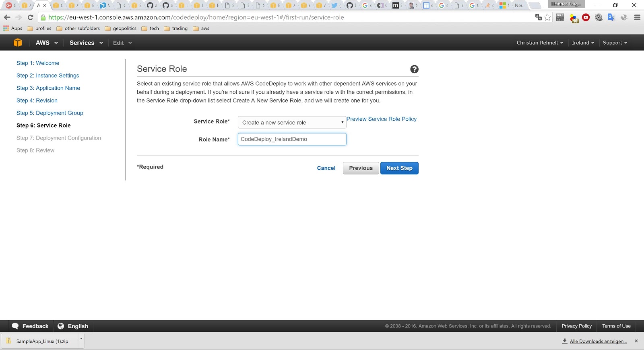Go to Step 5: Deployment Group

tap(50, 113)
